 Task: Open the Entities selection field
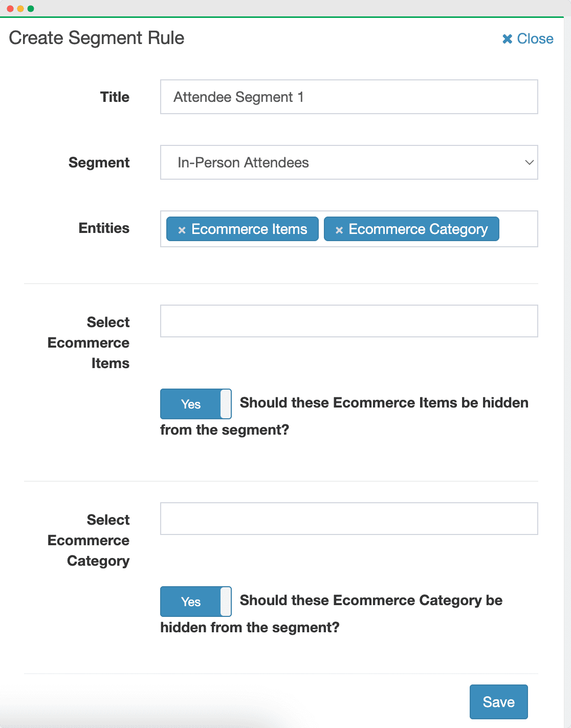point(517,230)
